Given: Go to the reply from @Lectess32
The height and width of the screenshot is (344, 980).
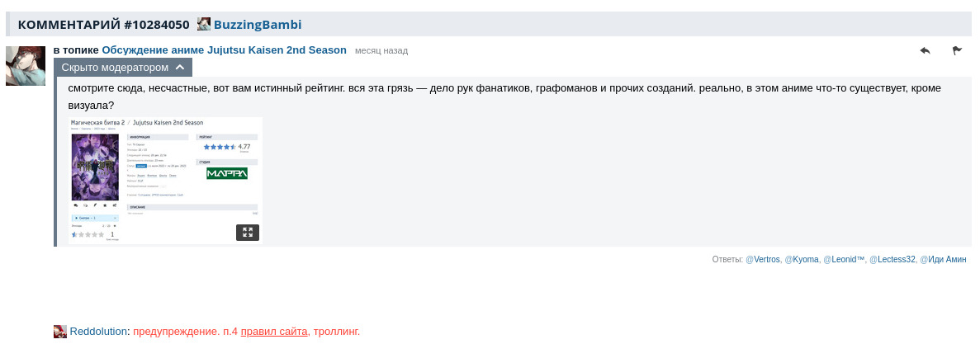Looking at the screenshot, I should click(892, 259).
